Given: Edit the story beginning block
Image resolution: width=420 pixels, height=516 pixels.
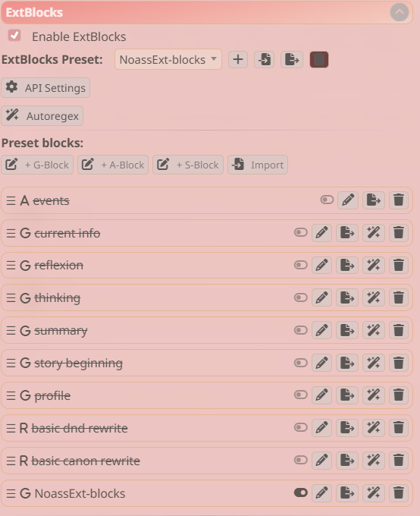Looking at the screenshot, I should tap(321, 363).
